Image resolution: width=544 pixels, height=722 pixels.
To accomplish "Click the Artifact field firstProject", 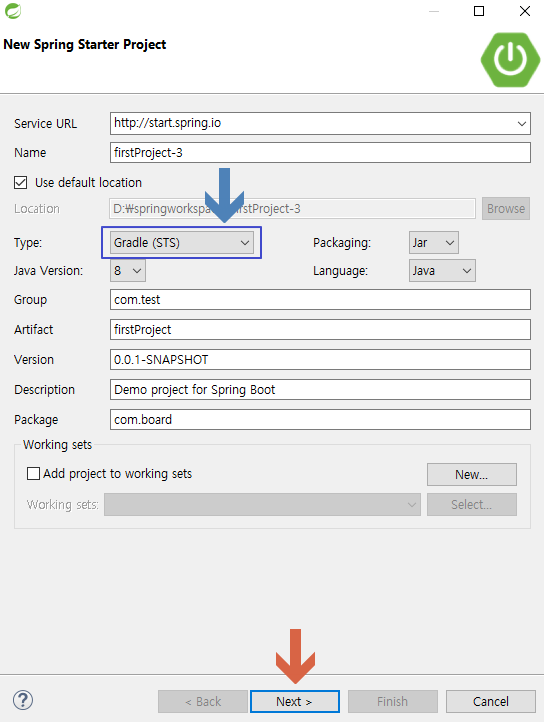I will pyautogui.click(x=320, y=330).
